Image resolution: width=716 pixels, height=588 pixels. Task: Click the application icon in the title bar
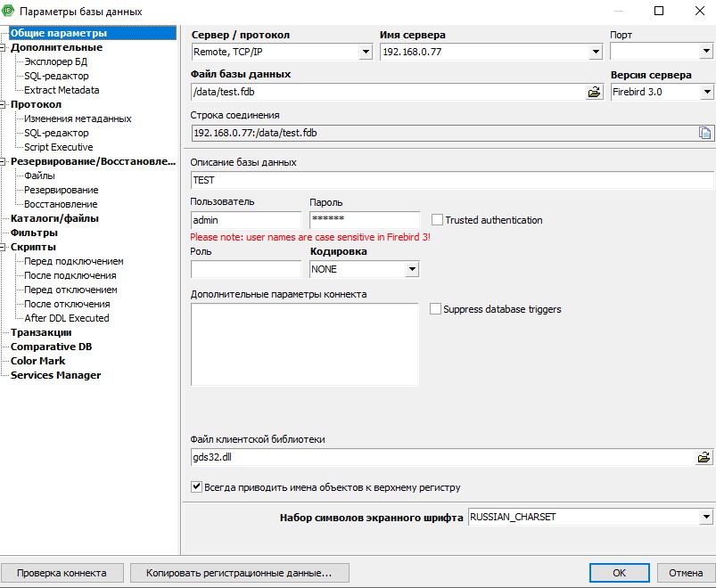(9, 12)
